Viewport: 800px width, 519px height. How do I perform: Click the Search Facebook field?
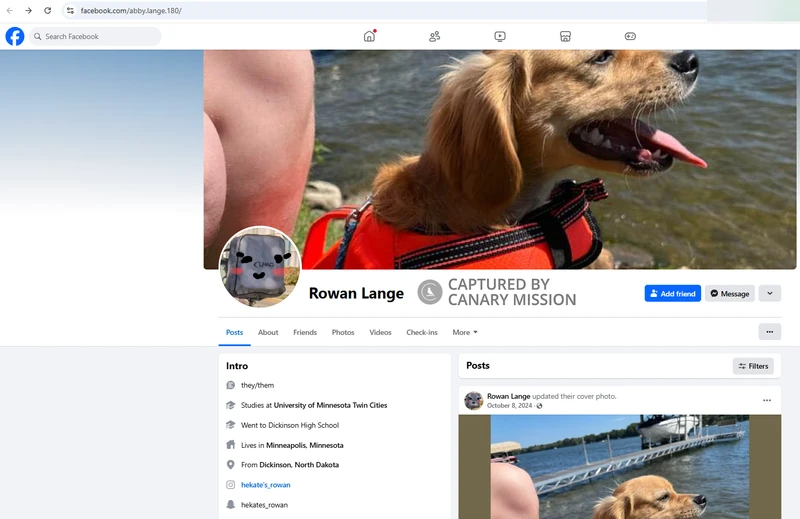pos(95,36)
